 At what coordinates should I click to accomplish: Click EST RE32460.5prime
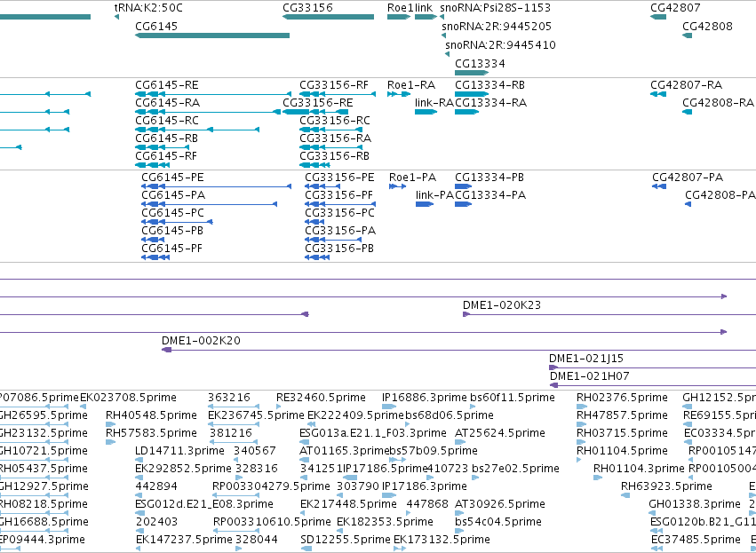pos(279,407)
